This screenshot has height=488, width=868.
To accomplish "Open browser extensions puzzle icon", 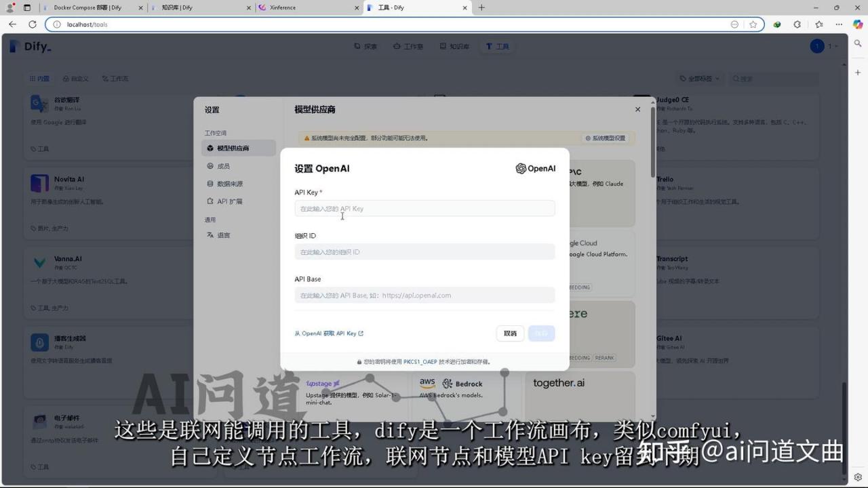I will pos(797,24).
